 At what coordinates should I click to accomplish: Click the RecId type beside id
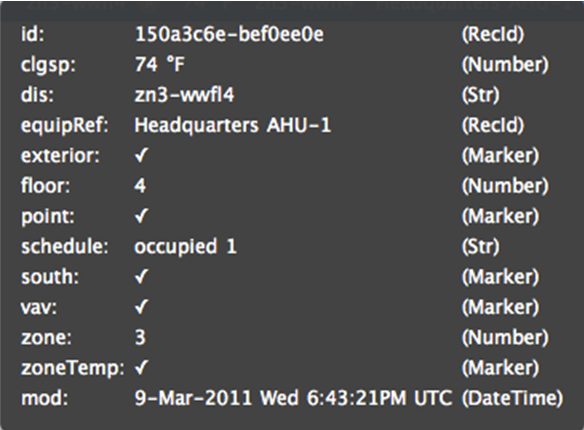pos(493,34)
